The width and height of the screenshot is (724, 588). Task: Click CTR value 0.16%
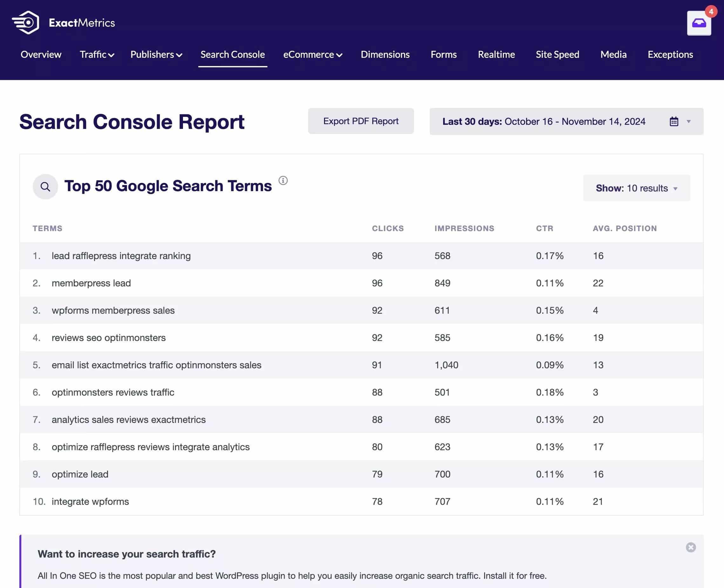550,338
